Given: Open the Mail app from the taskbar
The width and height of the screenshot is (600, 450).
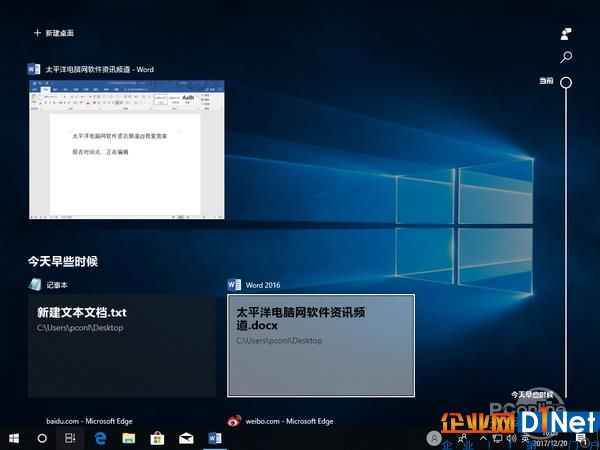Looking at the screenshot, I should [x=186, y=438].
